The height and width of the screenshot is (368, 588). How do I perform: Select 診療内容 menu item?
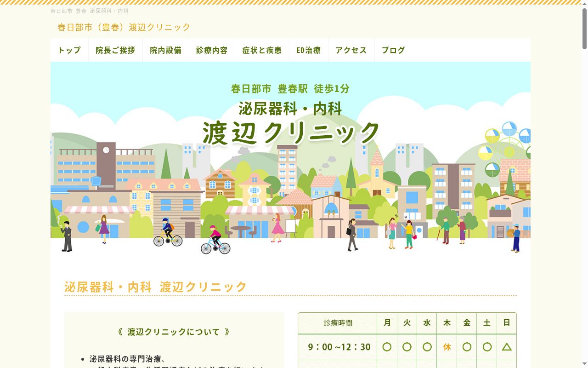tap(212, 50)
